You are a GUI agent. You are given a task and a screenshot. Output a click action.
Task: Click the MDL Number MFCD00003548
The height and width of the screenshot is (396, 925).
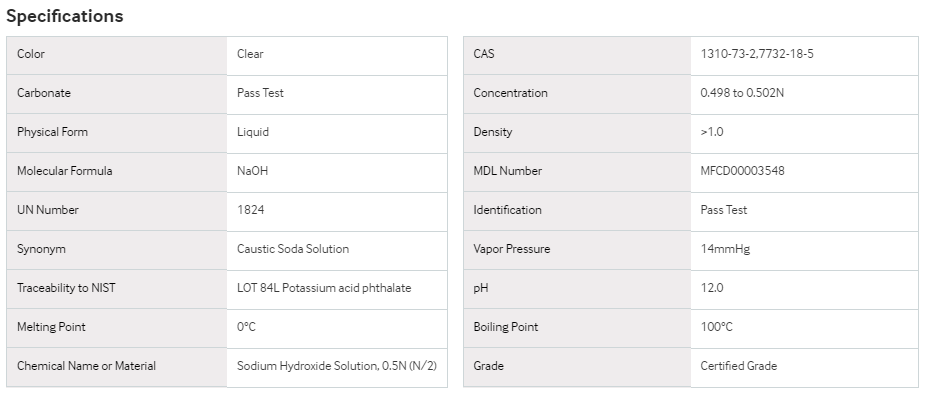pyautogui.click(x=742, y=171)
